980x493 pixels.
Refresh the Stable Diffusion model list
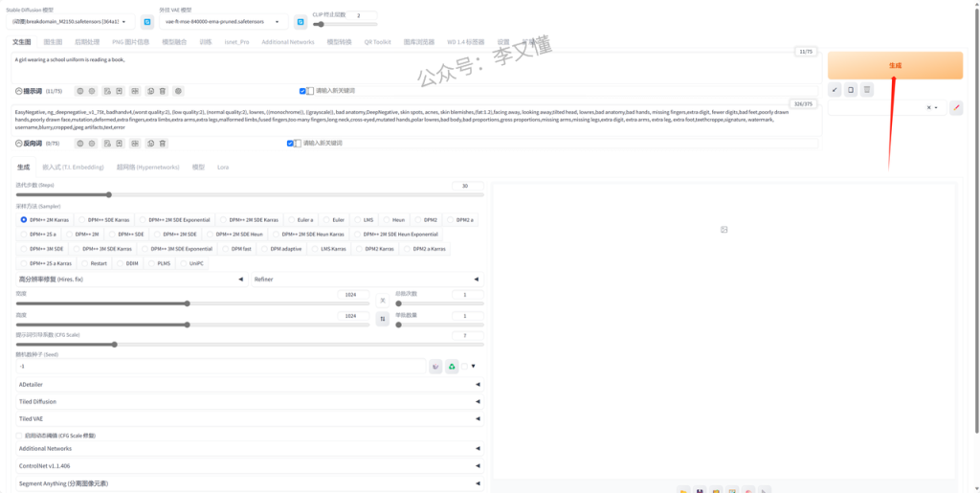[x=147, y=21]
